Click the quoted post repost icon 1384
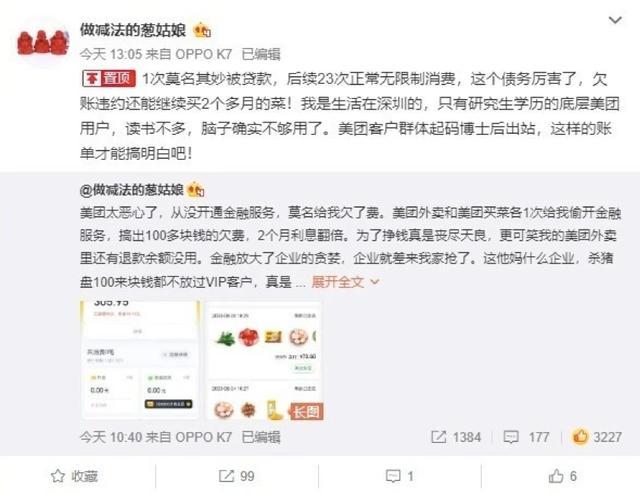 [456, 437]
